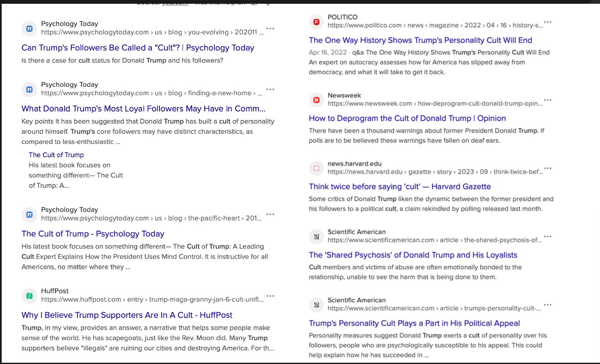Open 'Why I Believe Trump Supporters Are In A Cult' link
The height and width of the screenshot is (364, 600).
[x=127, y=315]
